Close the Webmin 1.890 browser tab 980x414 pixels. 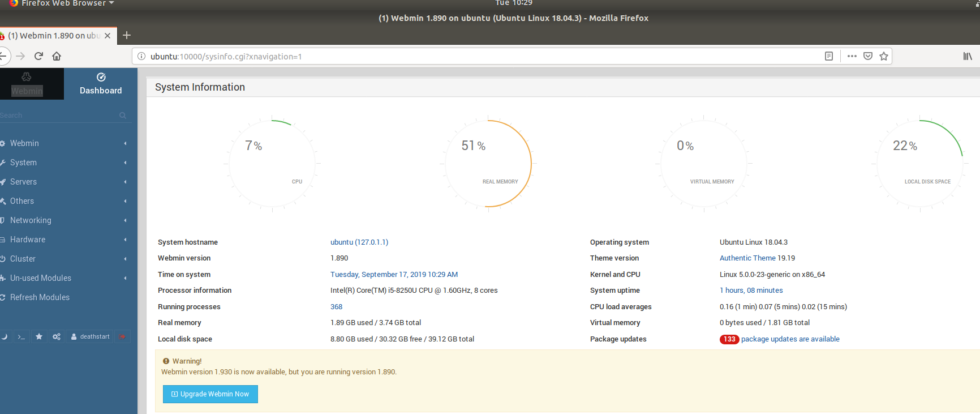(x=108, y=36)
